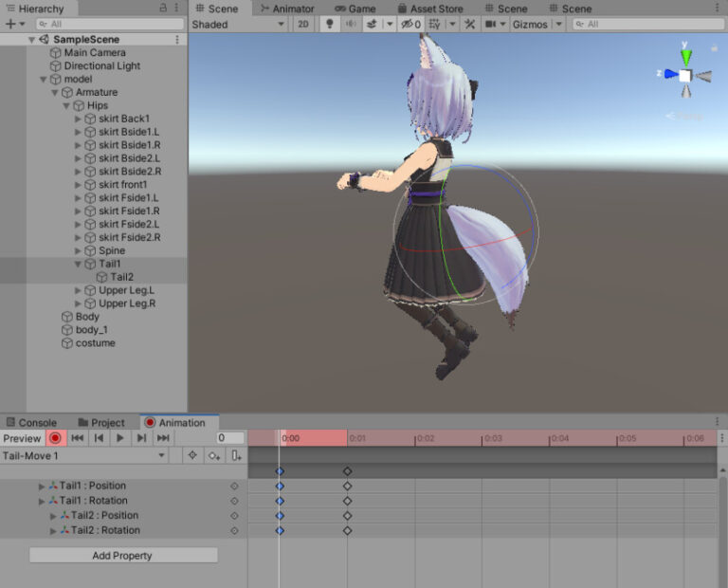
Task: Jump to the first keyframe
Action: click(x=77, y=438)
